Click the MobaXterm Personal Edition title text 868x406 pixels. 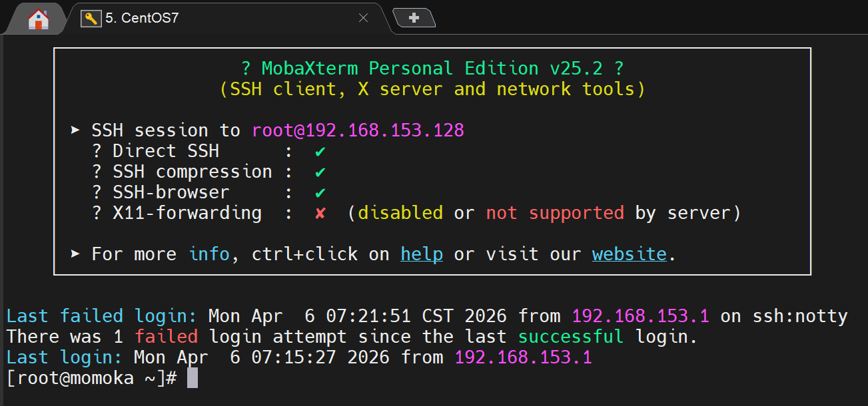(432, 69)
